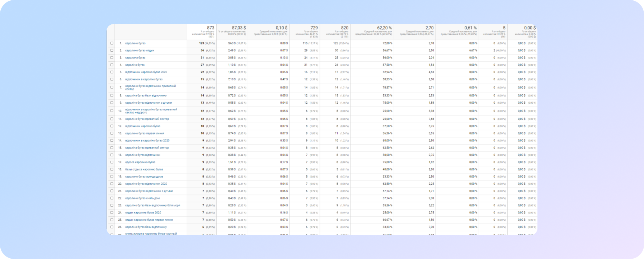Click total cost value 87,03 $
The height and width of the screenshot is (259, 644).
click(239, 28)
